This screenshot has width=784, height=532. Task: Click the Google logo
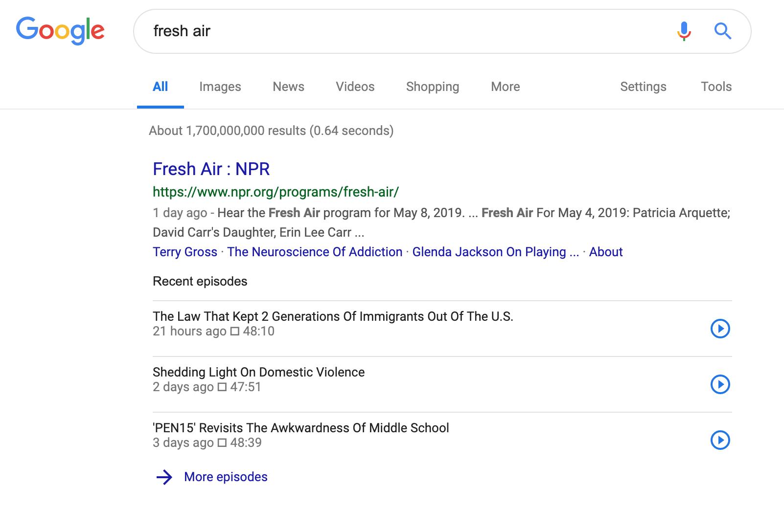(x=60, y=30)
